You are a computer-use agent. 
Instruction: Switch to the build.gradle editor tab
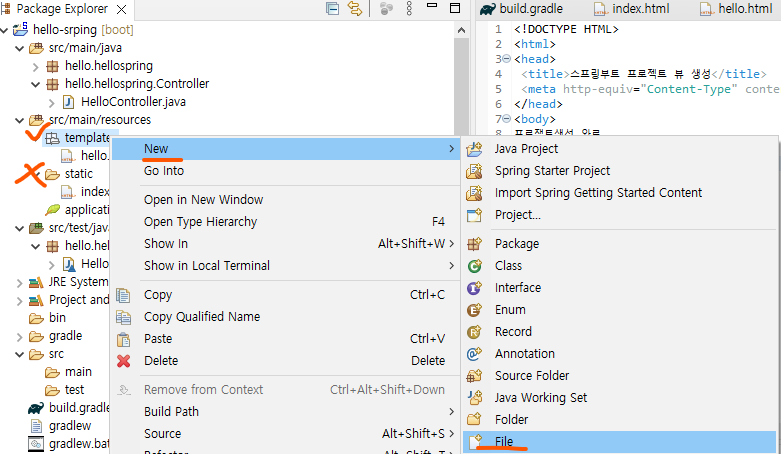521,9
